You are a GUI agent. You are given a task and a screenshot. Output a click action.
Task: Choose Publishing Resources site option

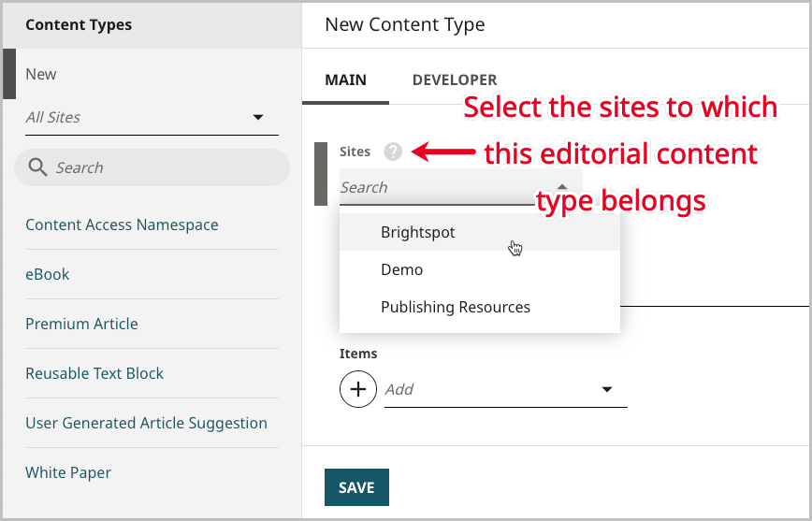click(x=480, y=307)
